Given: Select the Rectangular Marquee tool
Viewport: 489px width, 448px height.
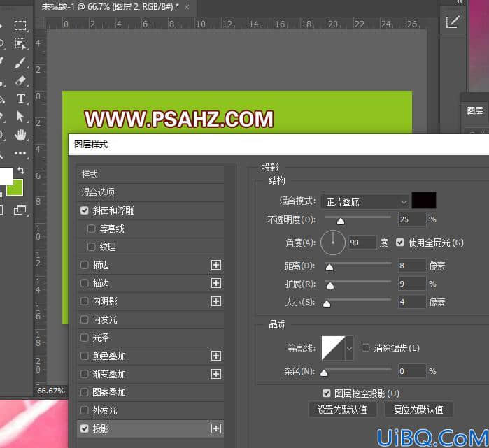Looking at the screenshot, I should [20, 25].
